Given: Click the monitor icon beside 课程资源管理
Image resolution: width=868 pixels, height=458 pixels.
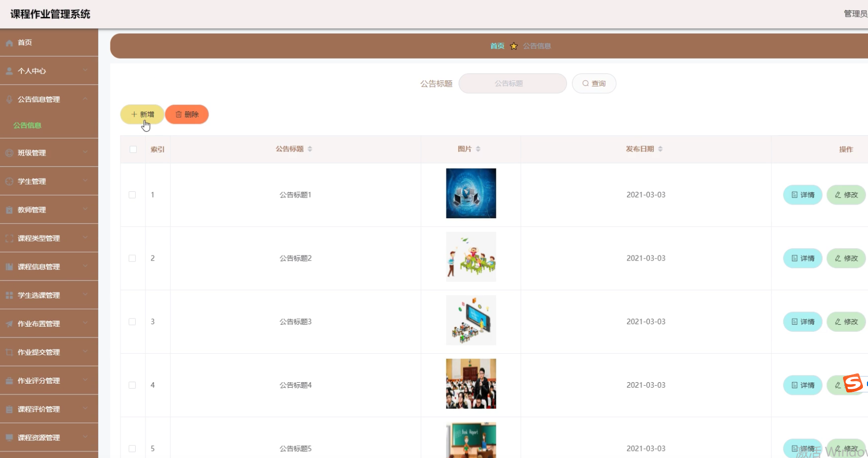Looking at the screenshot, I should [9, 438].
